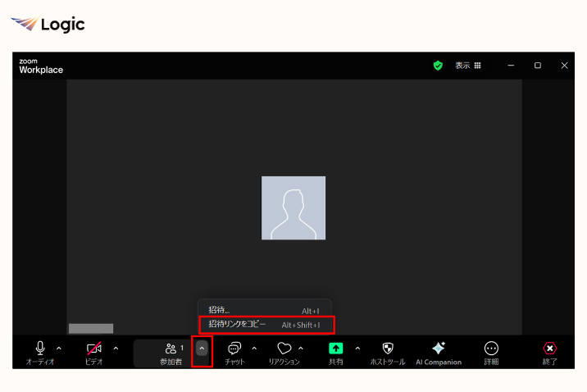Start screen sharing with 共有 button
Screen dimensions: 587x392
click(x=335, y=349)
